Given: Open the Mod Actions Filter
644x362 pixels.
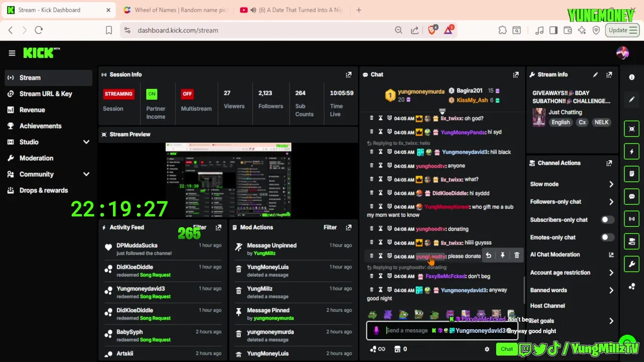Looking at the screenshot, I should coord(330,227).
